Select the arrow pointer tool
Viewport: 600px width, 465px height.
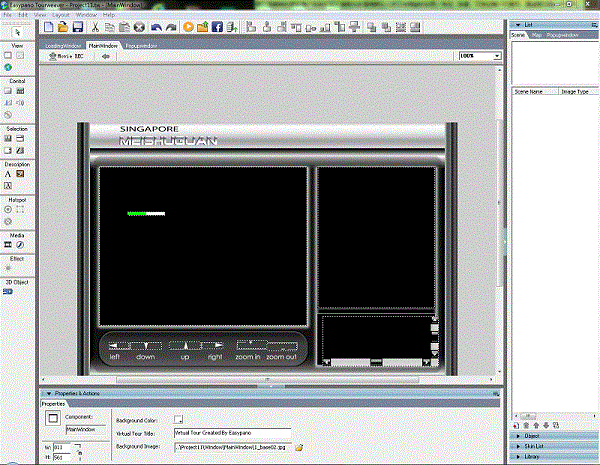[17, 32]
